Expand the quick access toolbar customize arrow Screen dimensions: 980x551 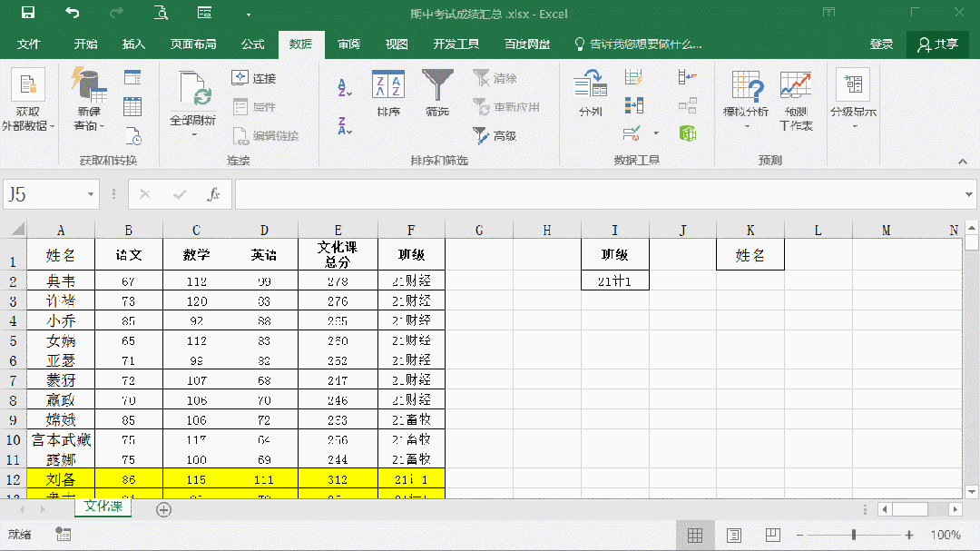click(248, 15)
